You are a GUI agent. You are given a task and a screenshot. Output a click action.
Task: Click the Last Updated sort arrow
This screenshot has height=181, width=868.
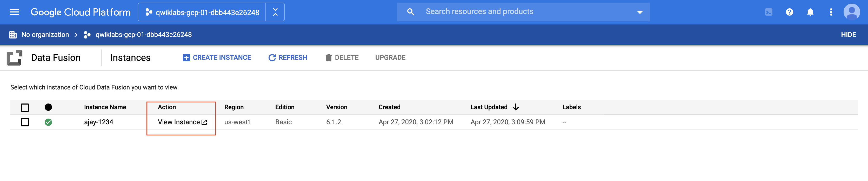point(516,107)
